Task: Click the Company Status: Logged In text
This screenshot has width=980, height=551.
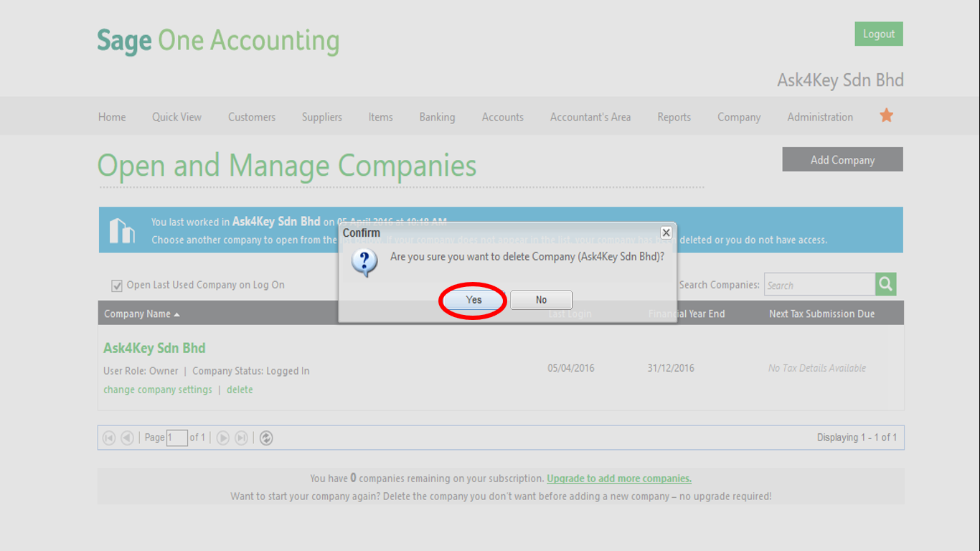Action: click(251, 371)
